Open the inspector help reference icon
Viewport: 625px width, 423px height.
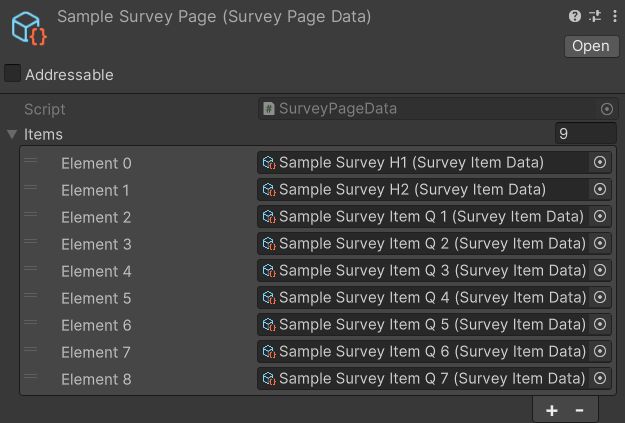[574, 16]
